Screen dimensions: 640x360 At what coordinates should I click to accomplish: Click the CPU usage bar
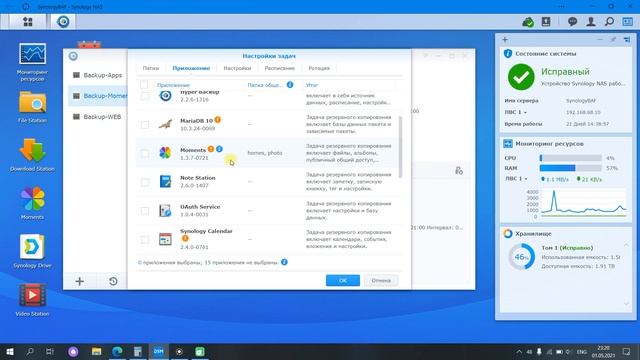(570, 158)
